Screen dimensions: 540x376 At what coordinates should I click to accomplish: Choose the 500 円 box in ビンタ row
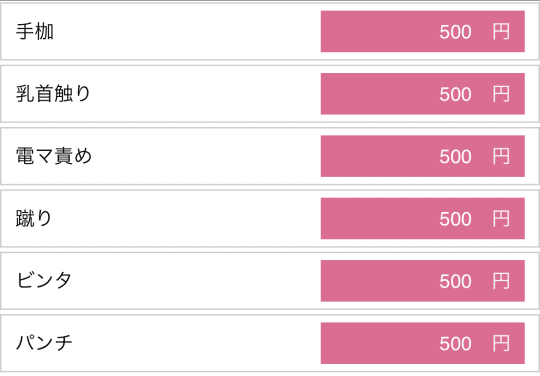point(423,281)
